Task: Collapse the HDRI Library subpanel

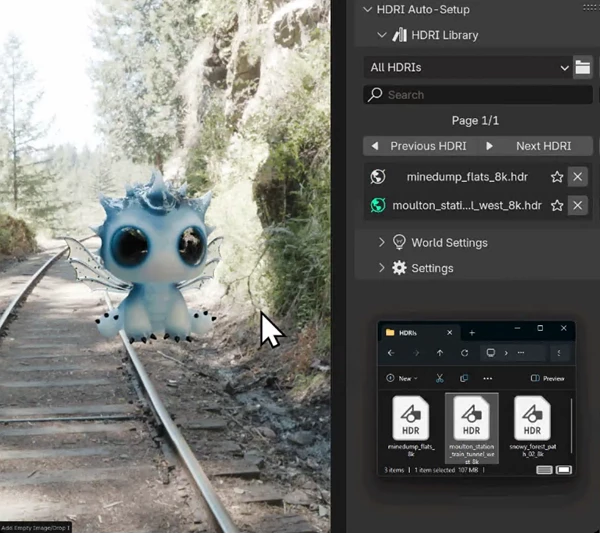Action: point(382,35)
